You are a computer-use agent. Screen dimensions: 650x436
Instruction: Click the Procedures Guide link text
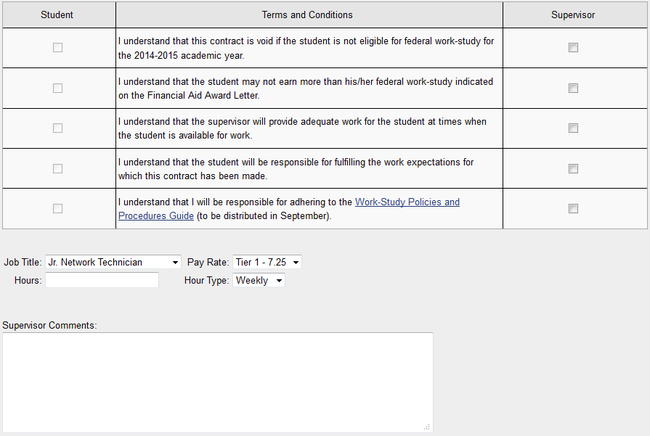(156, 216)
